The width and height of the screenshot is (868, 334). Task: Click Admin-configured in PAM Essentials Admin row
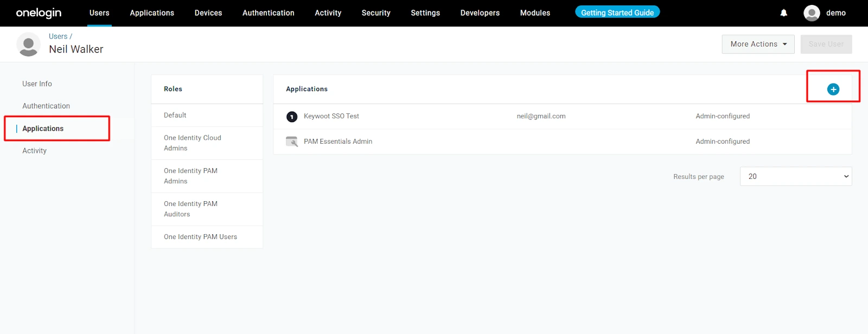pos(723,142)
